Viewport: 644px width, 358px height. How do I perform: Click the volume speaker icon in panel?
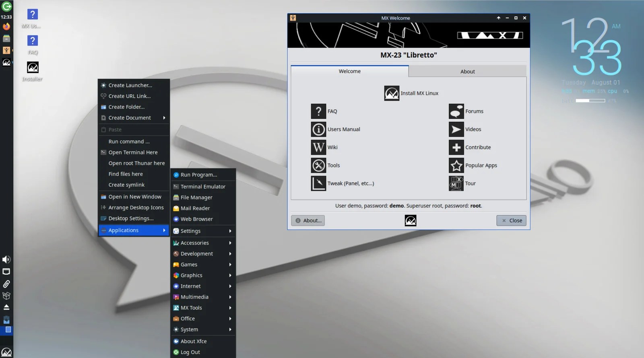coord(6,259)
